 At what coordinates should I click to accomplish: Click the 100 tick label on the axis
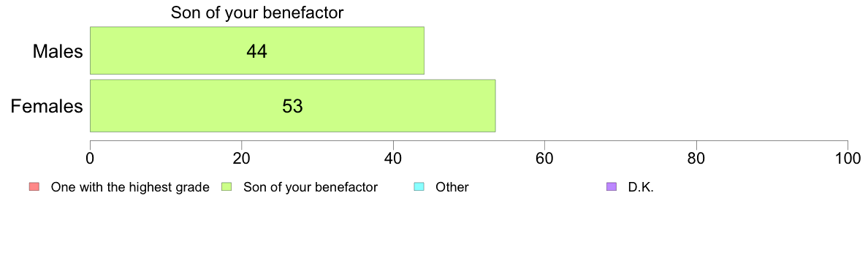point(848,158)
